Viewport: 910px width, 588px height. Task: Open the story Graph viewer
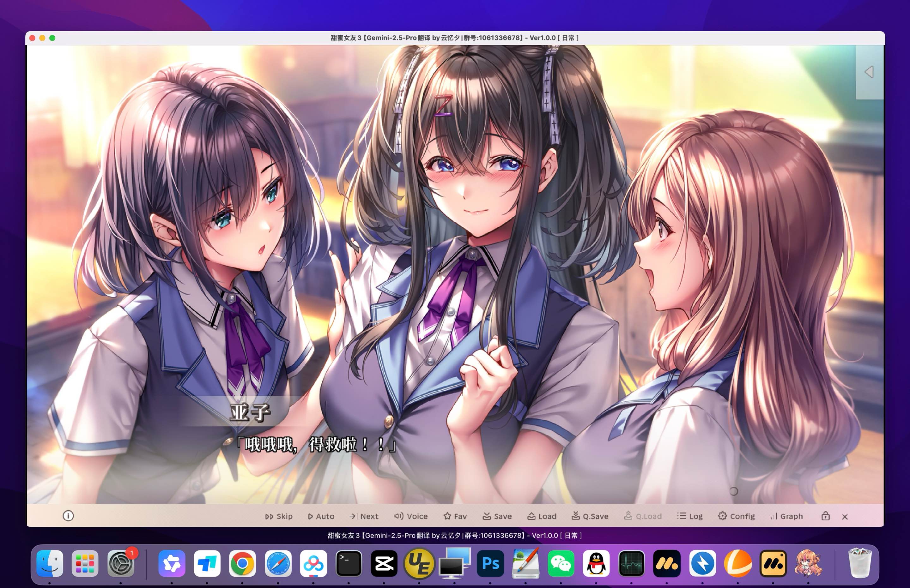786,516
